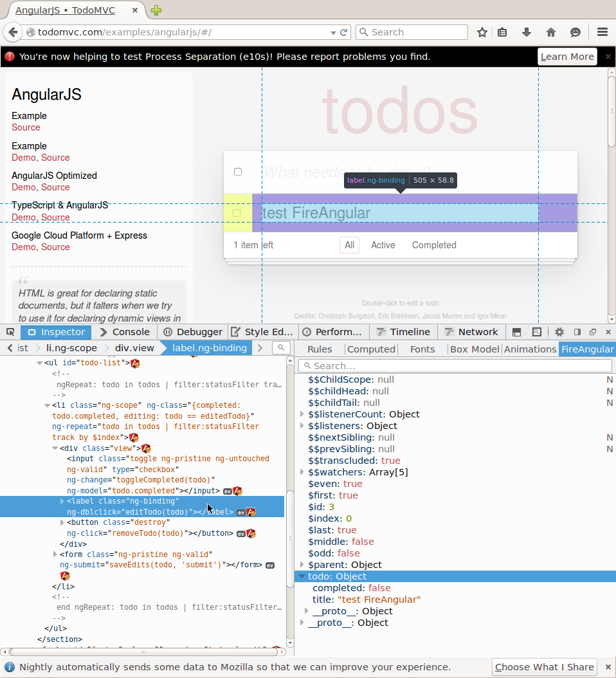Image resolution: width=616 pixels, height=678 pixels.
Task: Open the chat smiley icon in toolbar
Action: pyautogui.click(x=575, y=32)
